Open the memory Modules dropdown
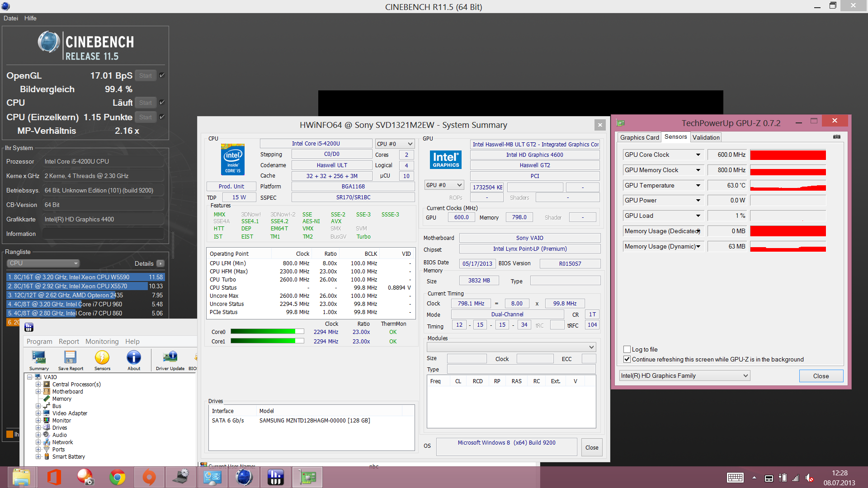This screenshot has height=488, width=868. tap(511, 347)
